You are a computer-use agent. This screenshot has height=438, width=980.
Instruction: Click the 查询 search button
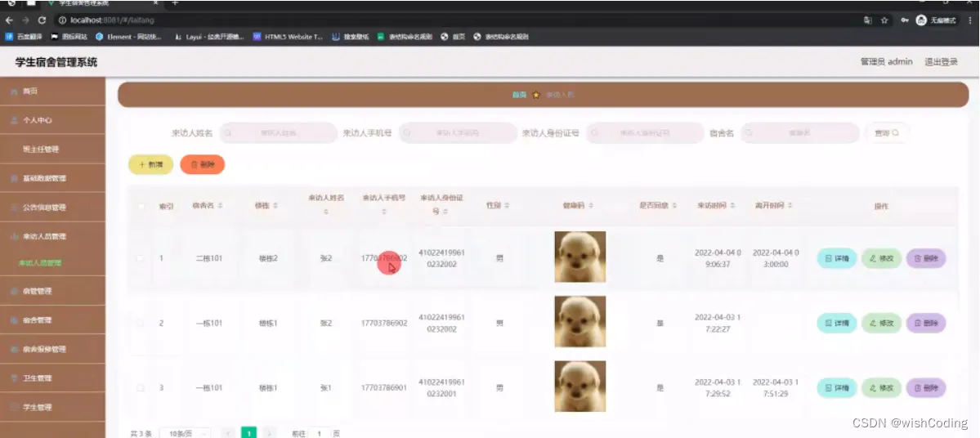[886, 133]
